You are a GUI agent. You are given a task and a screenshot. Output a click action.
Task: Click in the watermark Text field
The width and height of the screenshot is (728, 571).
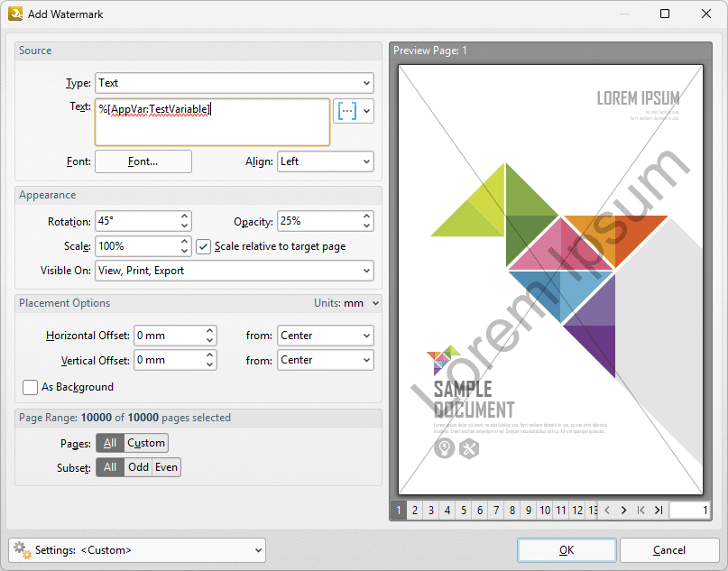click(213, 122)
